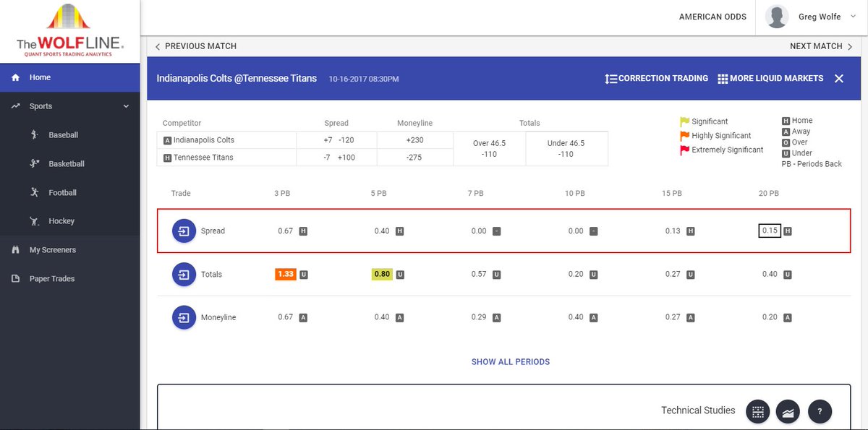
Task: Click the Under 46.5 totals cell
Action: (566, 149)
